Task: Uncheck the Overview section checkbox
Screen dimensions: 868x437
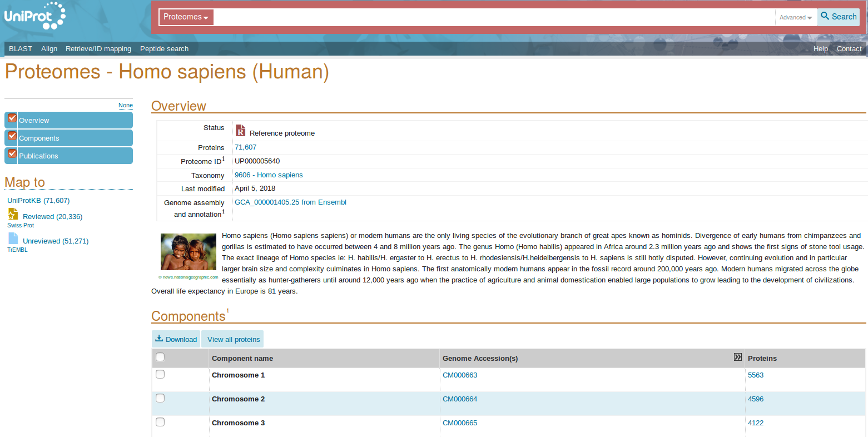Action: click(x=12, y=118)
